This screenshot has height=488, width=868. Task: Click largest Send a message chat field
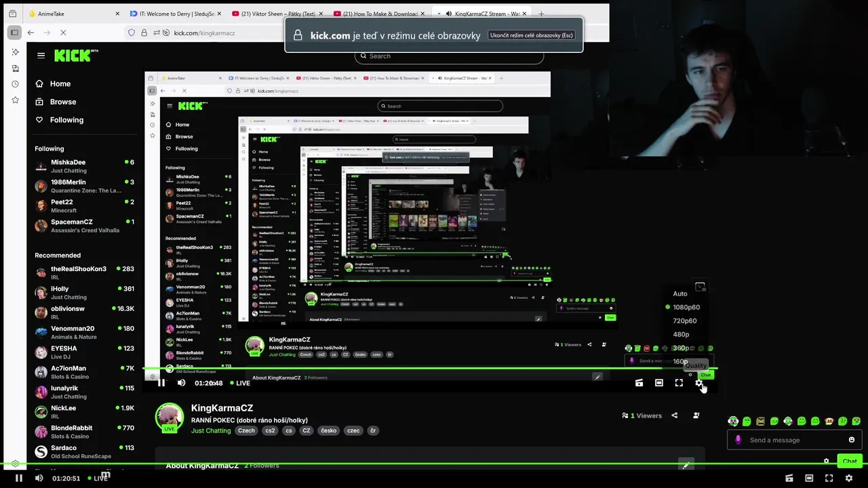click(795, 440)
